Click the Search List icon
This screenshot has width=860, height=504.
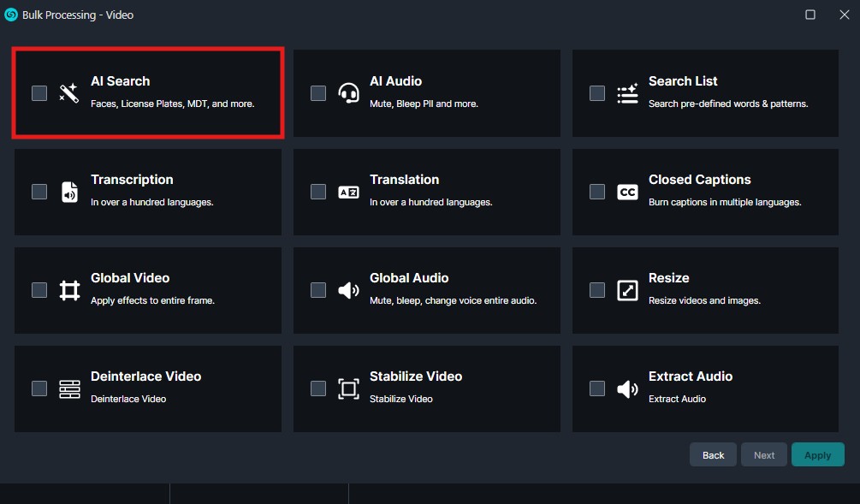627,93
